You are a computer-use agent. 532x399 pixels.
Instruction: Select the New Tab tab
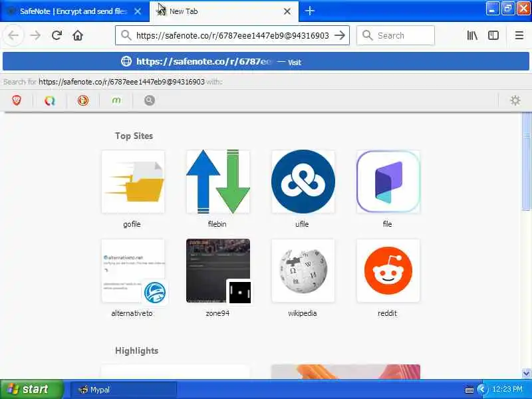pos(224,11)
